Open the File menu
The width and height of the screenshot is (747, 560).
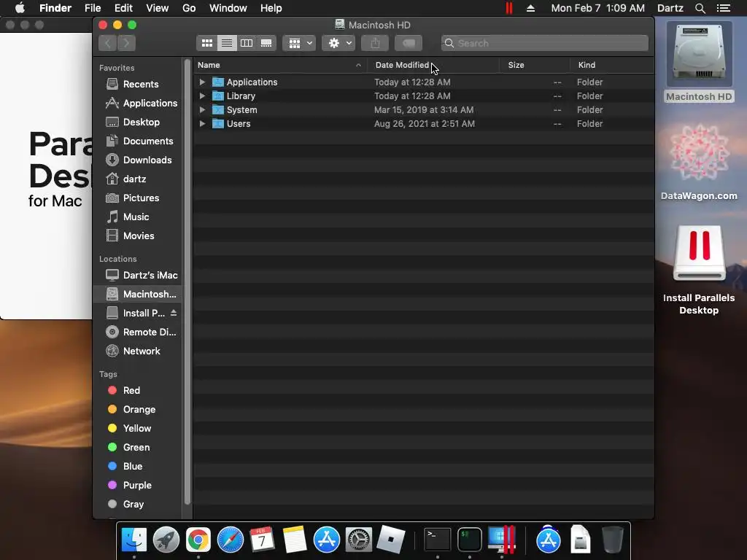point(93,8)
